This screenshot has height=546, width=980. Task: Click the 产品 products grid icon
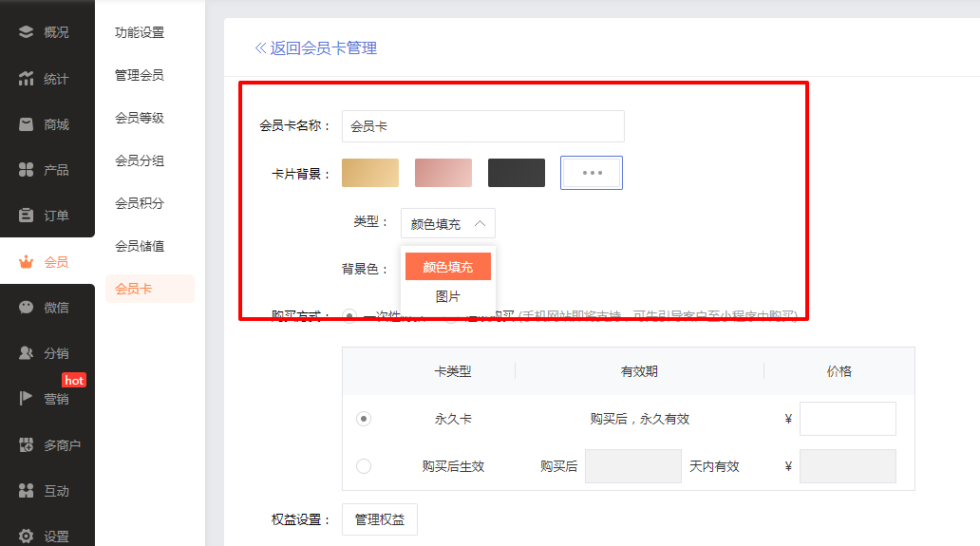(x=27, y=170)
